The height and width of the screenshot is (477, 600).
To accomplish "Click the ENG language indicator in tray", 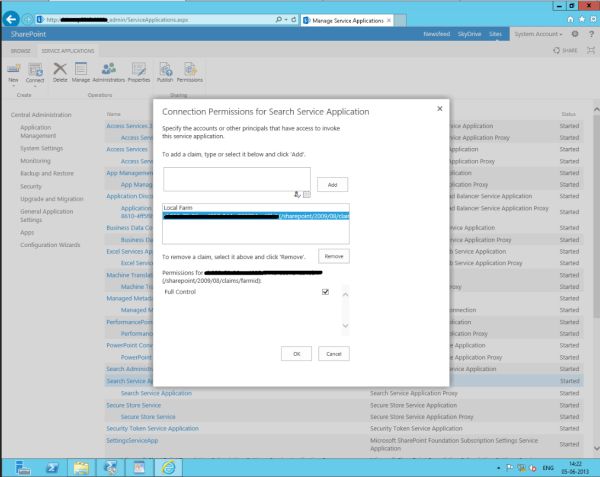I will pyautogui.click(x=548, y=468).
